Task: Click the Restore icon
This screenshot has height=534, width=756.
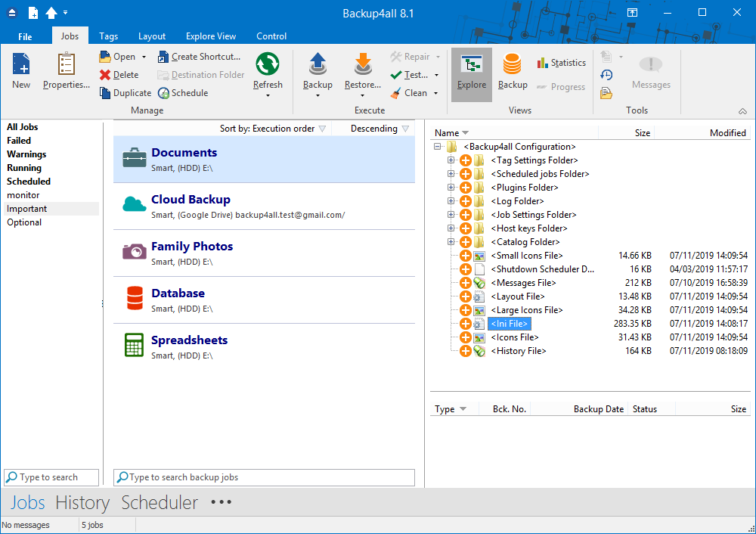Action: pos(363,64)
